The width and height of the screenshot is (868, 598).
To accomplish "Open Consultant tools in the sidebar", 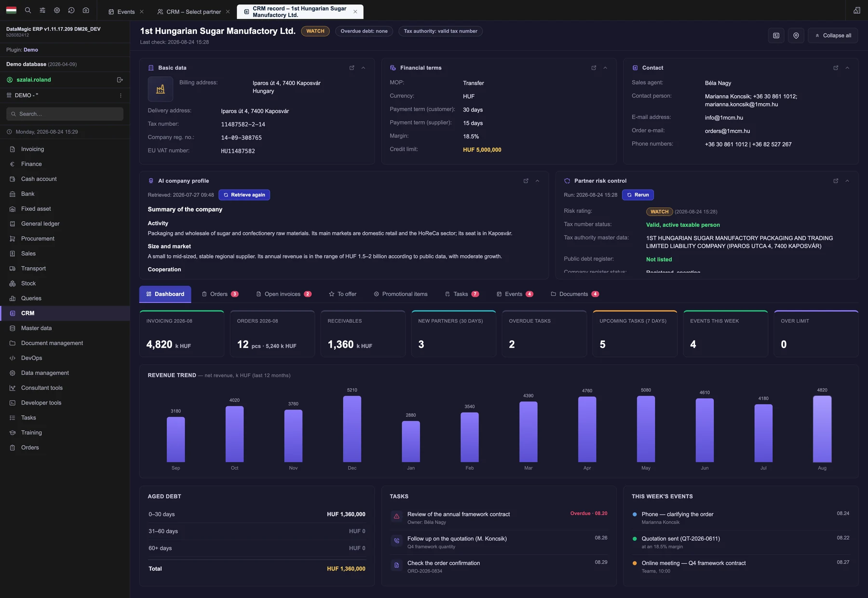I will click(x=65, y=388).
